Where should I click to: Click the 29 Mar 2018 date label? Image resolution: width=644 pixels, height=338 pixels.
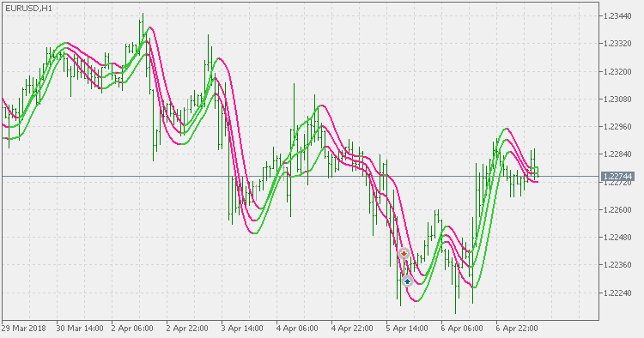click(x=24, y=329)
